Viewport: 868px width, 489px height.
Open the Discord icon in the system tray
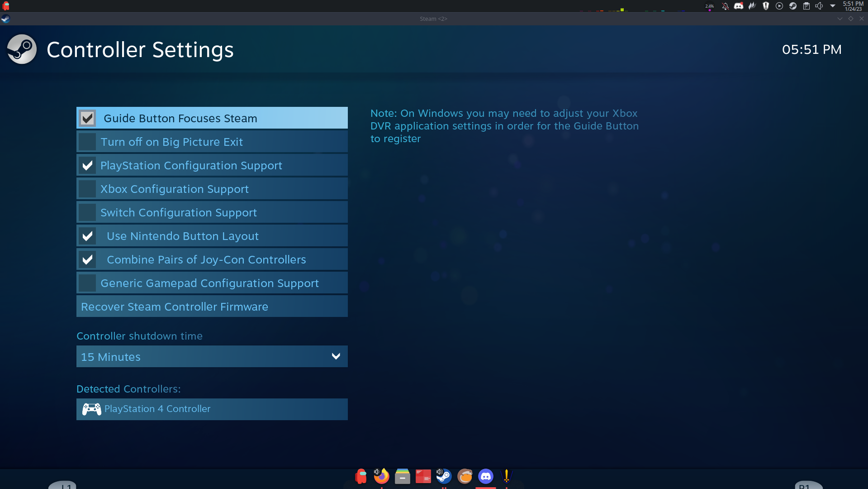[739, 6]
